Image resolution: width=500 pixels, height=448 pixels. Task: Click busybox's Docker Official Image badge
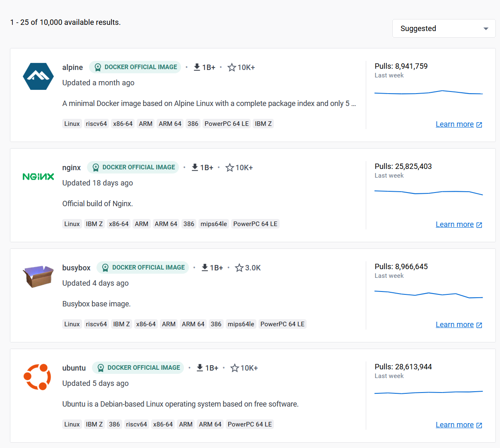[143, 267]
